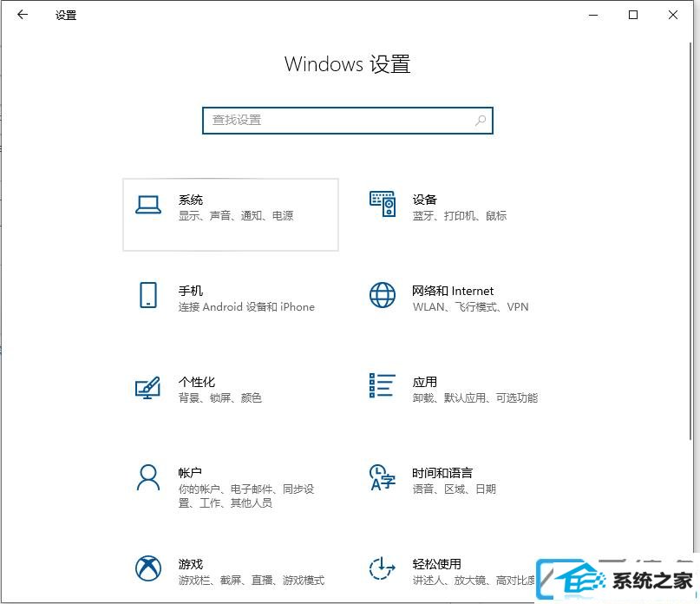700x604 pixels.
Task: Open the Ease of Access icon
Action: click(383, 568)
